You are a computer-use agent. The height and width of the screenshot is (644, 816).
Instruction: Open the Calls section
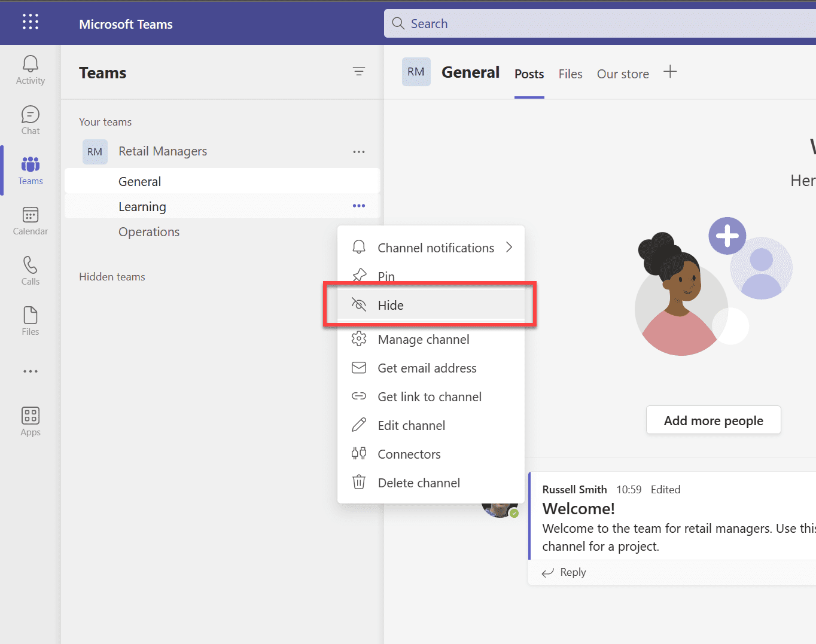click(x=30, y=270)
